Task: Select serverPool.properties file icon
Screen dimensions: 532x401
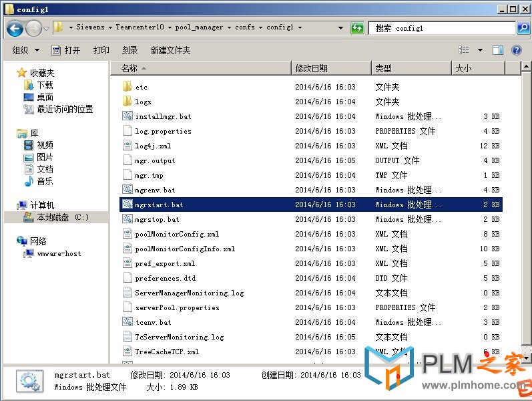Action: (x=127, y=307)
